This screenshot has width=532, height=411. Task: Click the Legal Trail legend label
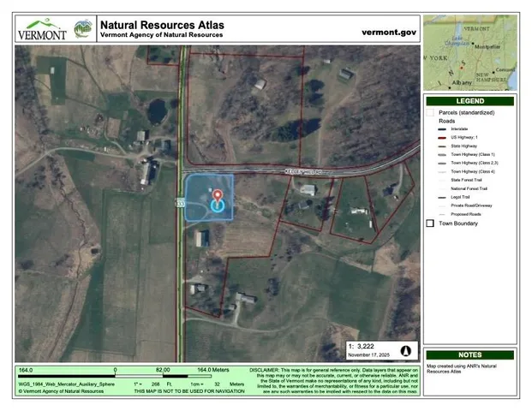[460, 197]
